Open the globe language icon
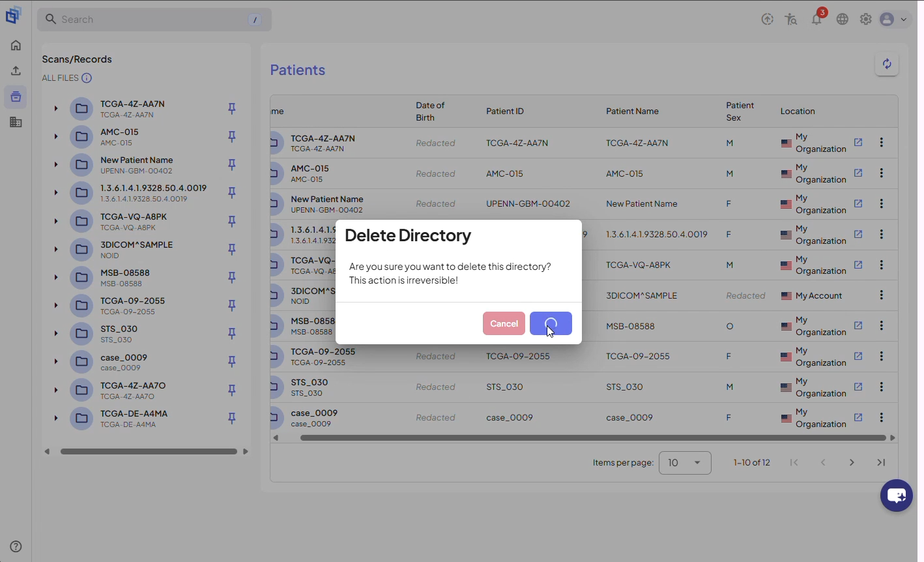 tap(843, 20)
